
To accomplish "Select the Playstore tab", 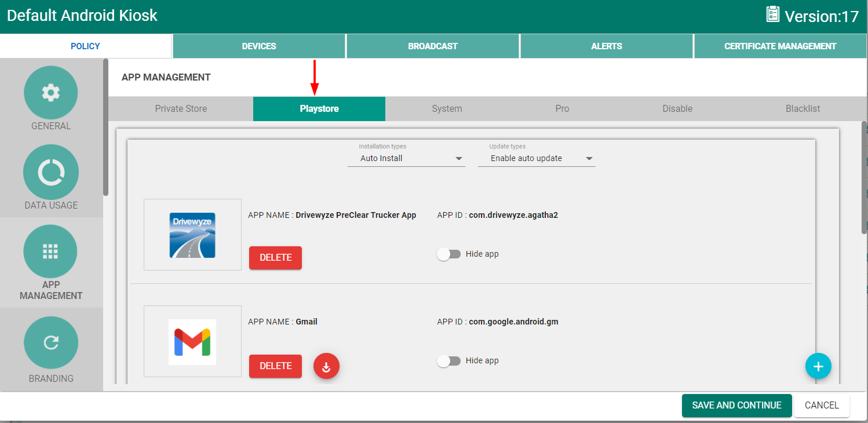I will 319,109.
